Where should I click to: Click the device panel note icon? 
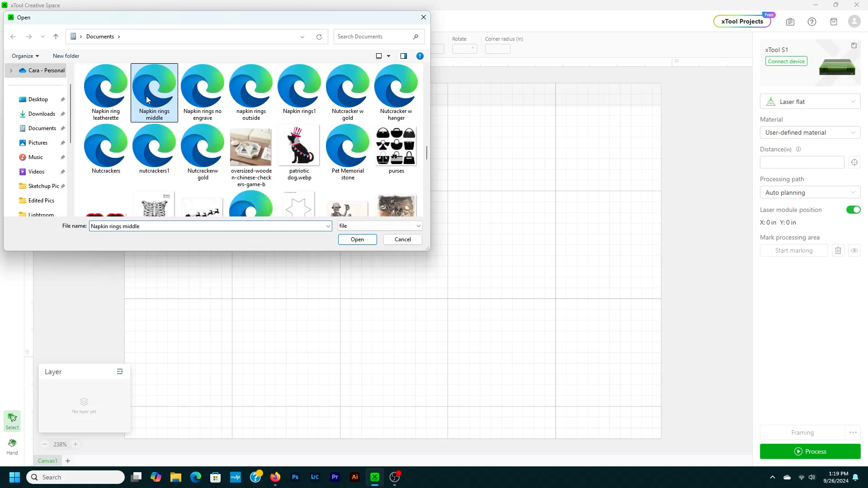854,46
